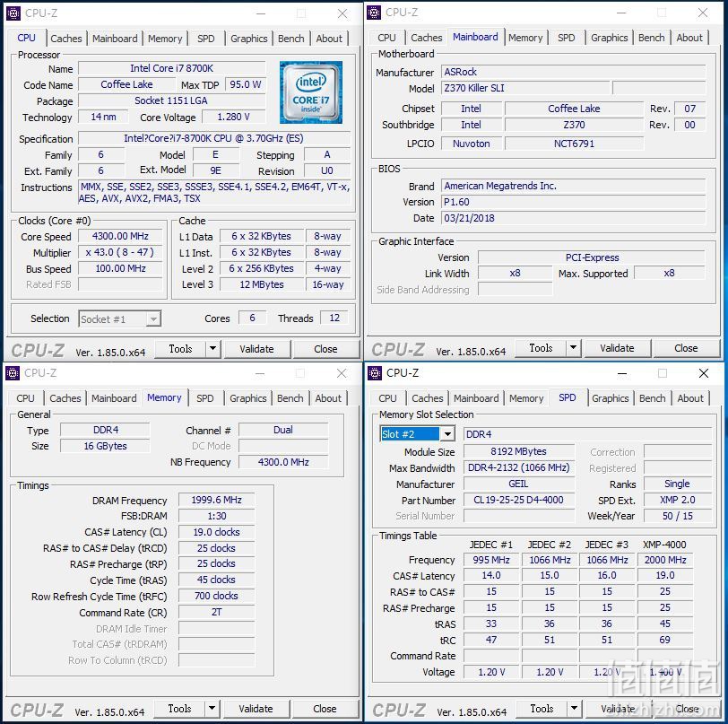
Task: Click the Graphic Interface version "PCI-Express"
Action: [592, 257]
